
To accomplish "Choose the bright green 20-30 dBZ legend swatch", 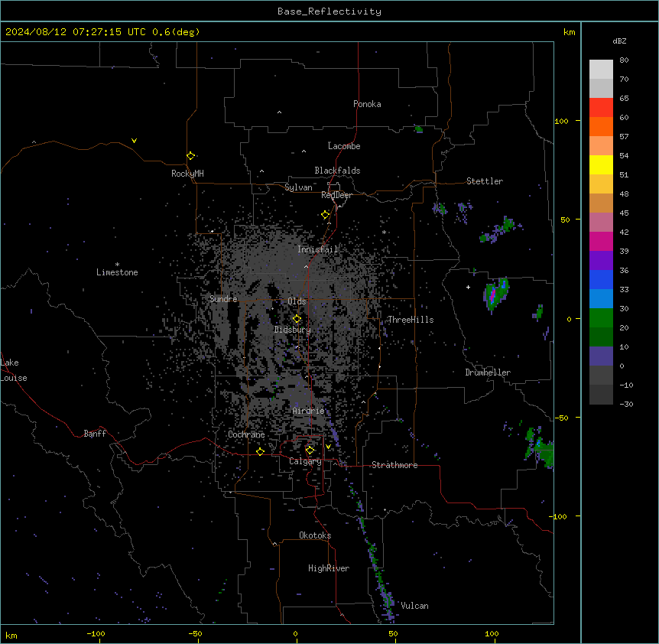I will pos(601,318).
